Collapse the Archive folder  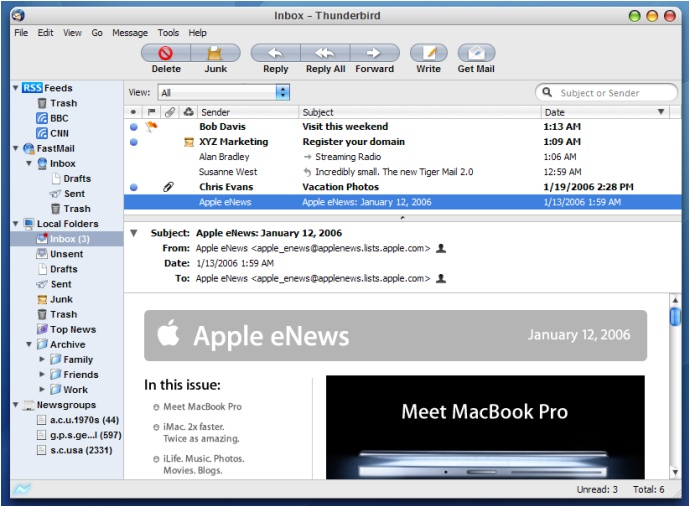(29, 344)
